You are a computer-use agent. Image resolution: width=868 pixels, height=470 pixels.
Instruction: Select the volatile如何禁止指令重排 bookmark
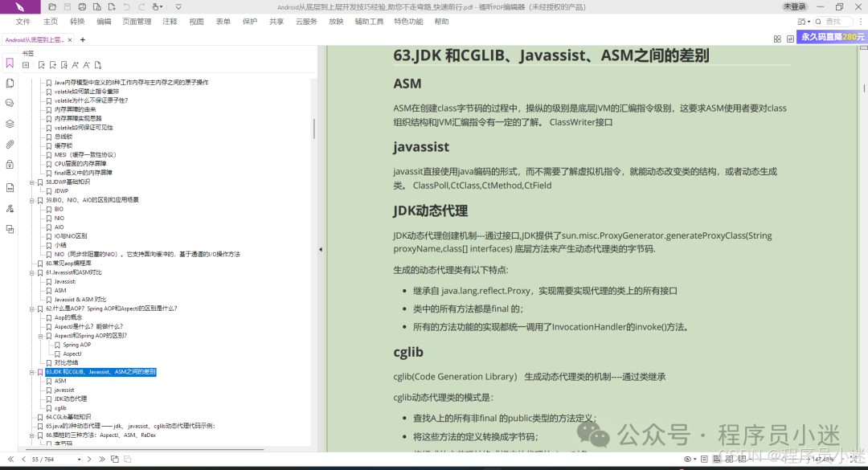pyautogui.click(x=86, y=92)
